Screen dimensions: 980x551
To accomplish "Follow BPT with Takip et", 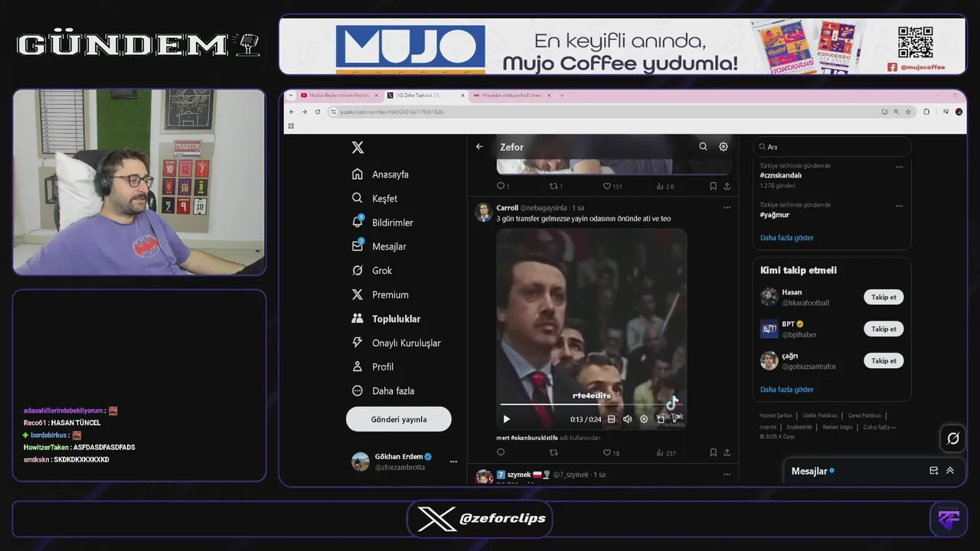I will pyautogui.click(x=884, y=329).
